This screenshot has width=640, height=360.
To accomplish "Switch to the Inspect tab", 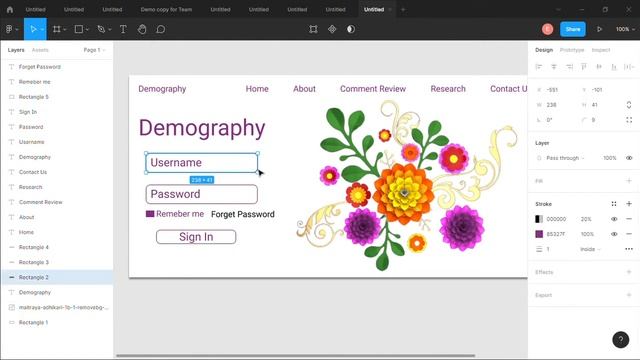I will click(601, 50).
